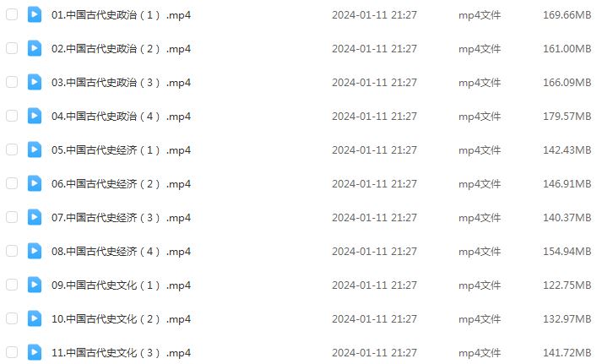
Task: Click the video file icon for 05.中国古代史经济(1)
Action: 35,149
